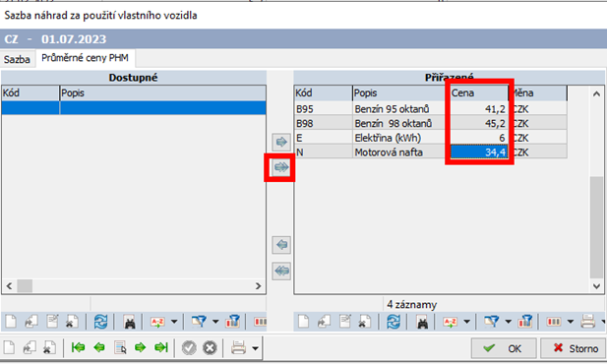Screen dimensions: 607x364
Task: Open filter dropdown arrow under Přiřazené list
Action: coord(509,322)
